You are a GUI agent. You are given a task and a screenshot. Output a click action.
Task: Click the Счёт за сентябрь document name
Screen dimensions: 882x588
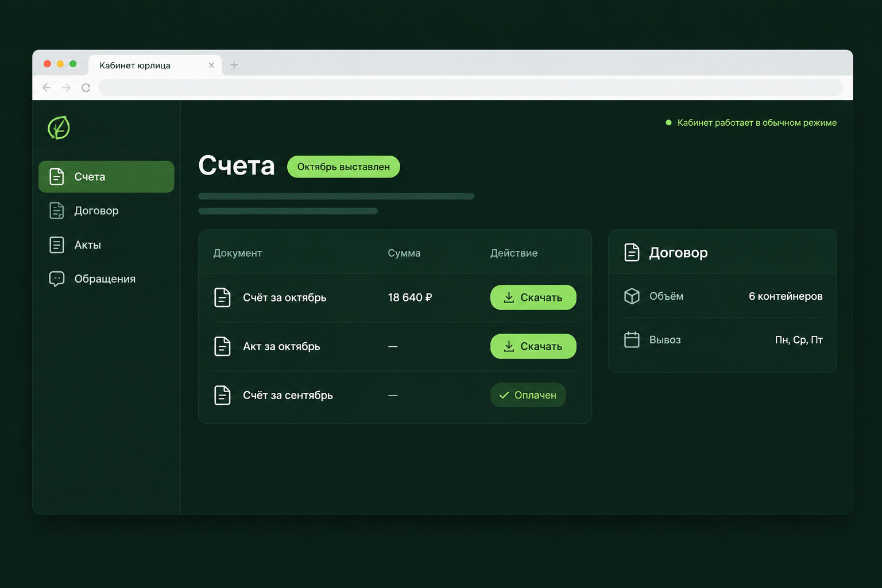(x=288, y=395)
